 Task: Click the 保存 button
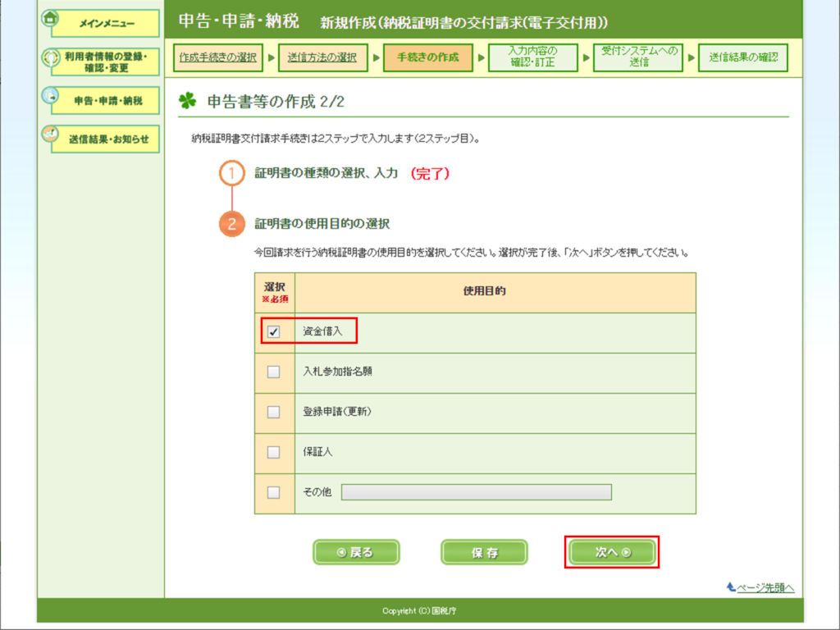coord(484,552)
